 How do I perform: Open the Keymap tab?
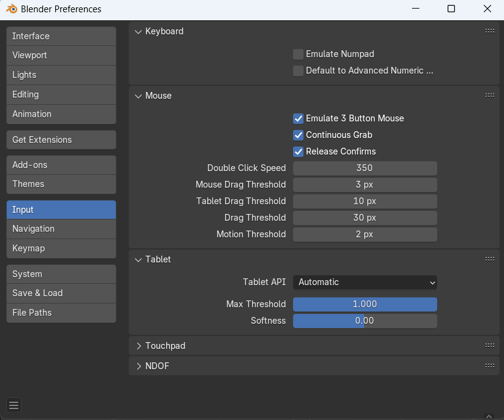(x=61, y=248)
